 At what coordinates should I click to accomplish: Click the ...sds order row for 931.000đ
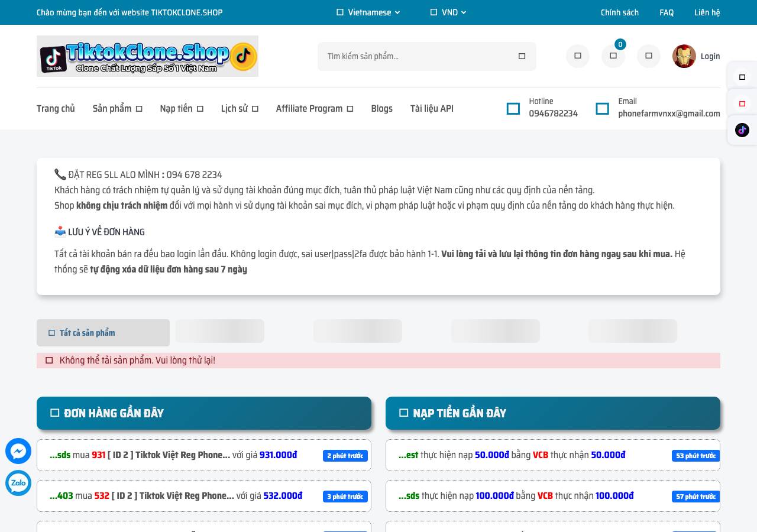coord(204,455)
